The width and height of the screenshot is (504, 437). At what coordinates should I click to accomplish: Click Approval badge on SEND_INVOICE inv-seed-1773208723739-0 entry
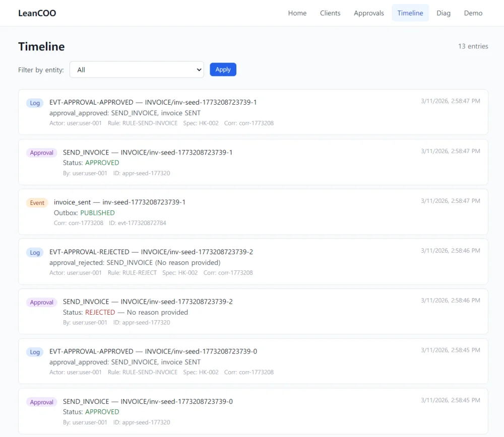[x=41, y=402]
